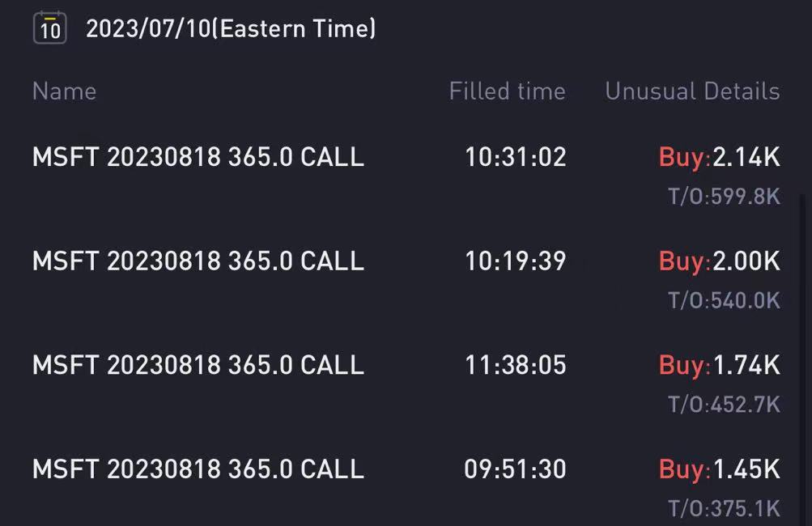
Task: Select the T/O:599.8K turnover value
Action: 724,197
